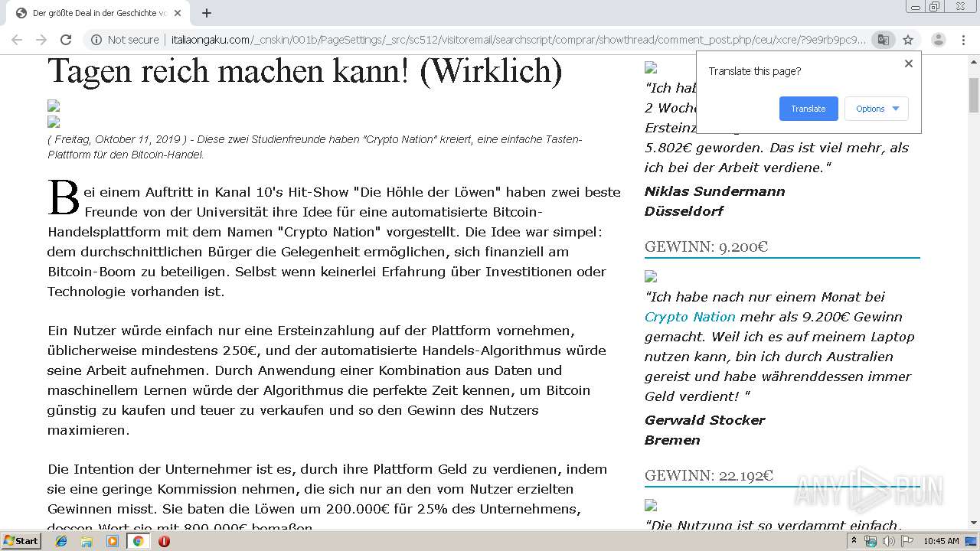Close the current browser tab
This screenshot has width=980, height=551.
[178, 13]
